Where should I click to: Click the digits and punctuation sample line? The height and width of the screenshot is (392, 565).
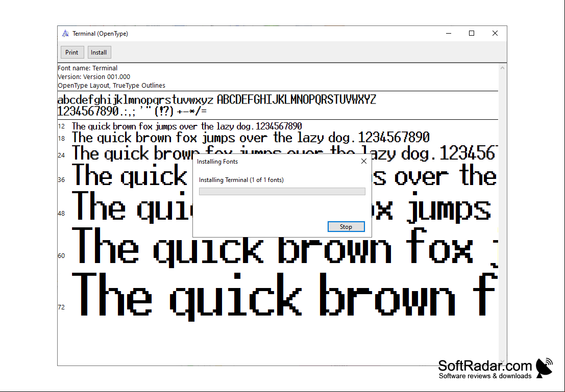(x=132, y=111)
